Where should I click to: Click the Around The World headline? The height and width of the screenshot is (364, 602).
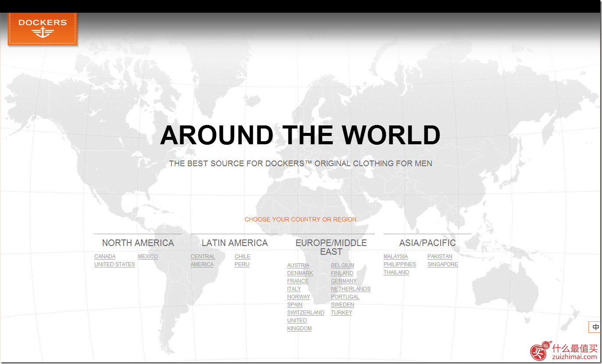coord(300,135)
